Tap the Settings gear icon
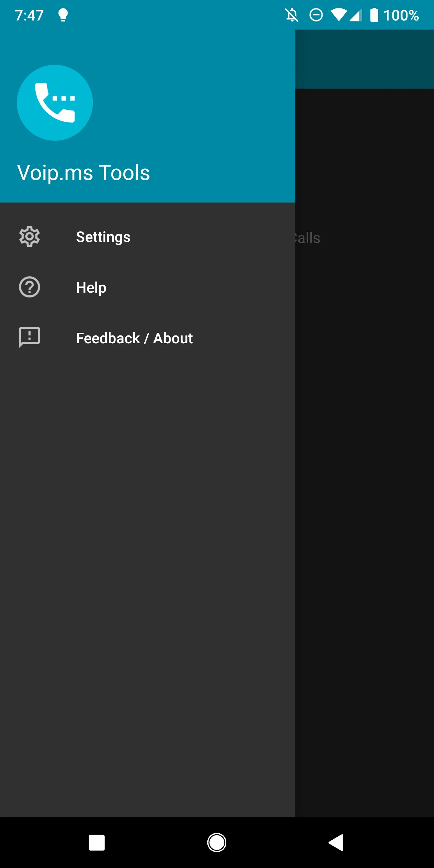This screenshot has width=434, height=868. (x=30, y=236)
